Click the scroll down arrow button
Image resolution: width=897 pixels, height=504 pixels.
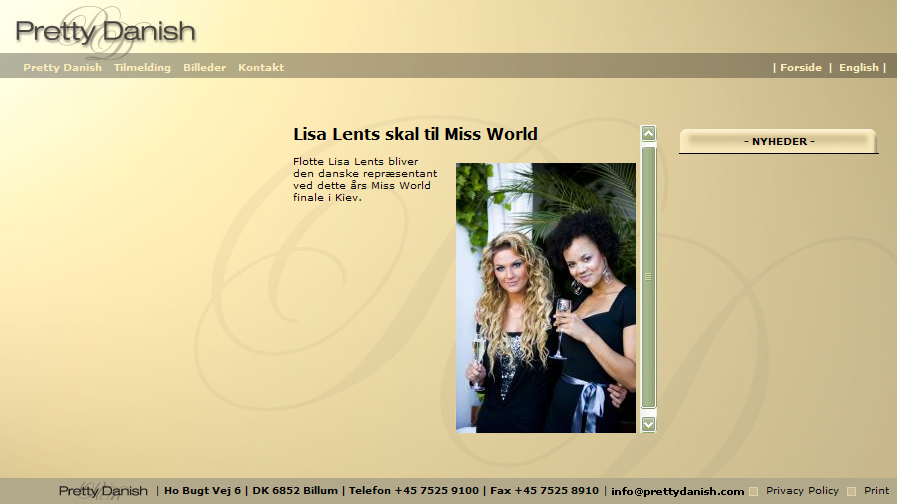coord(648,424)
